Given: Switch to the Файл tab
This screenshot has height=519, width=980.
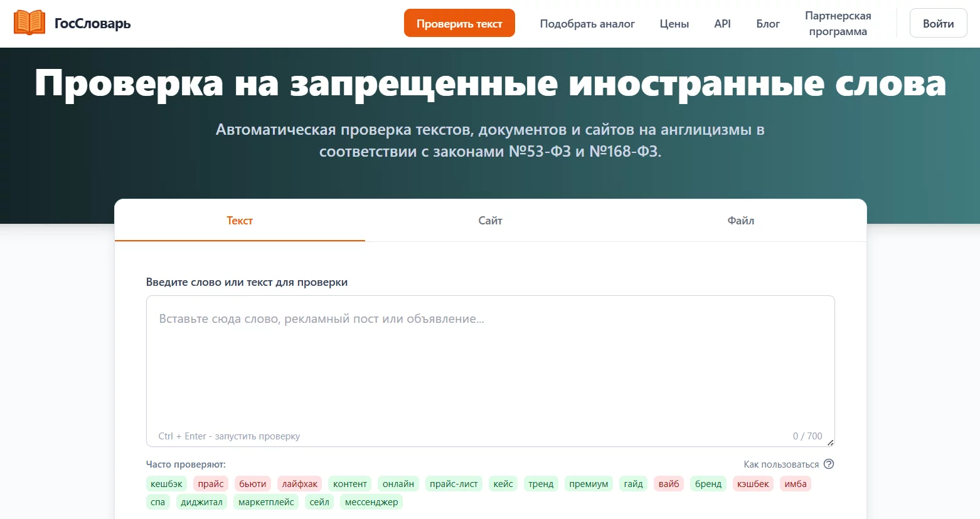Looking at the screenshot, I should (740, 221).
